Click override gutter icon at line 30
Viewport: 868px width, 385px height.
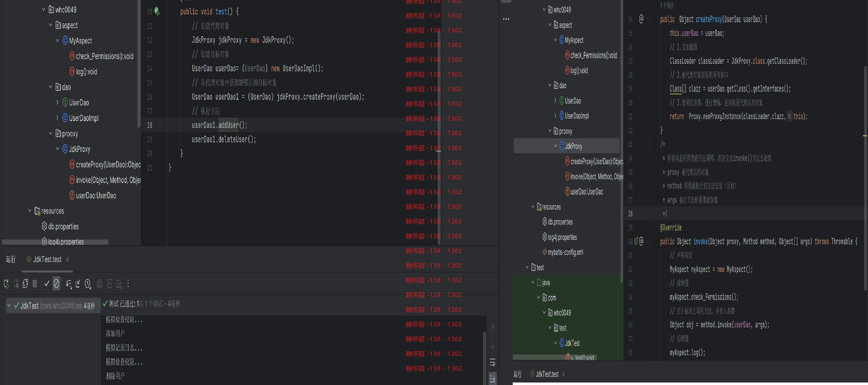636,241
